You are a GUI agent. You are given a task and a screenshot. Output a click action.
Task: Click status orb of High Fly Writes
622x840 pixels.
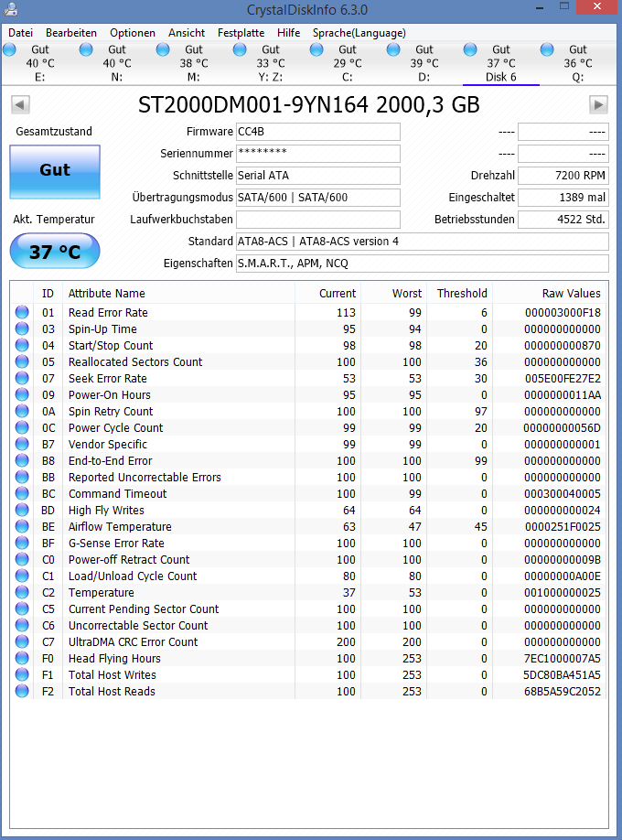[22, 510]
